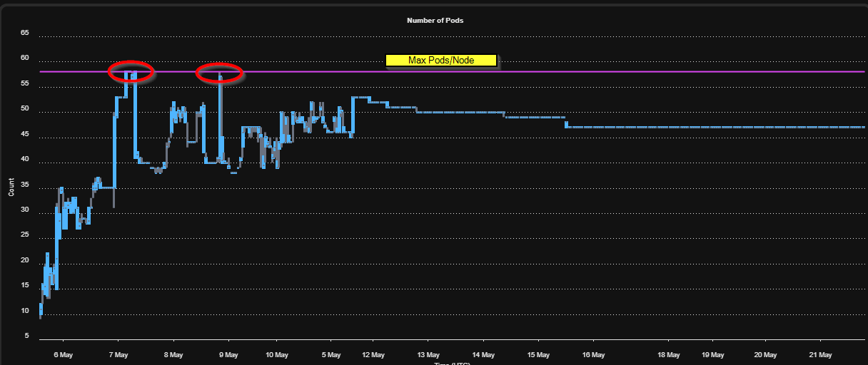Click the "Count" y-axis title
Screen dimensions: 868x365
coord(11,187)
